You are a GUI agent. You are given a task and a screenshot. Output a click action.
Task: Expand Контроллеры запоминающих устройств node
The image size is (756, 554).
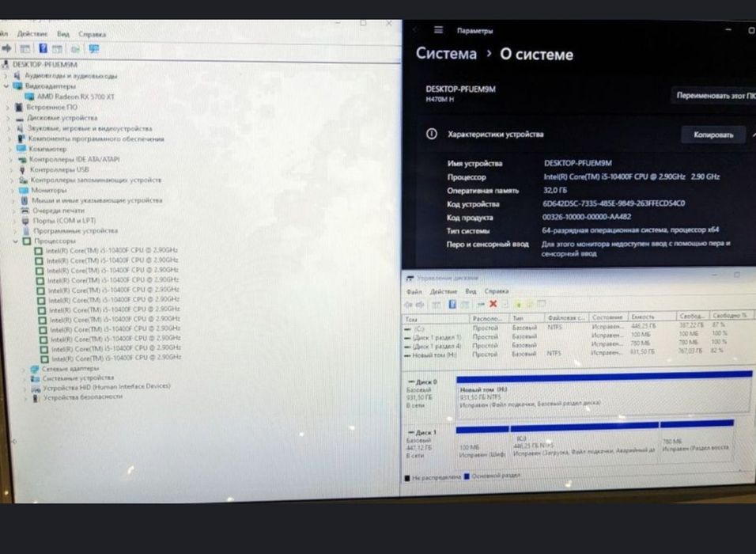12,180
